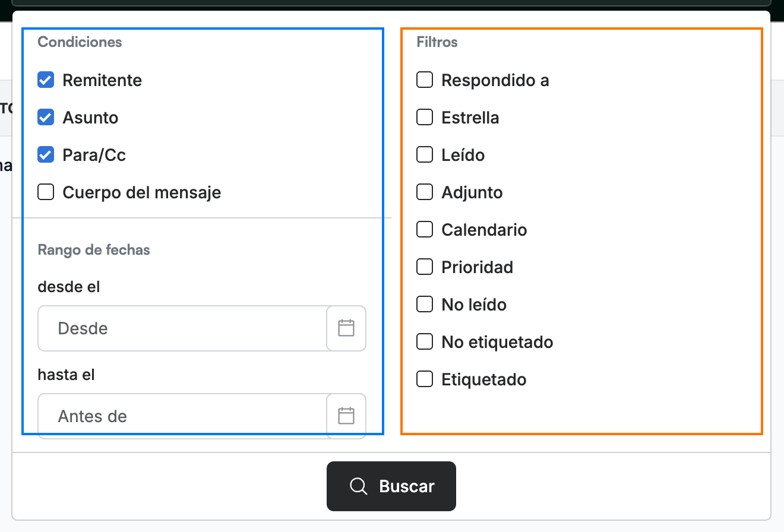This screenshot has height=532, width=784.
Task: Click into the Desde date input
Action: pyautogui.click(x=183, y=328)
